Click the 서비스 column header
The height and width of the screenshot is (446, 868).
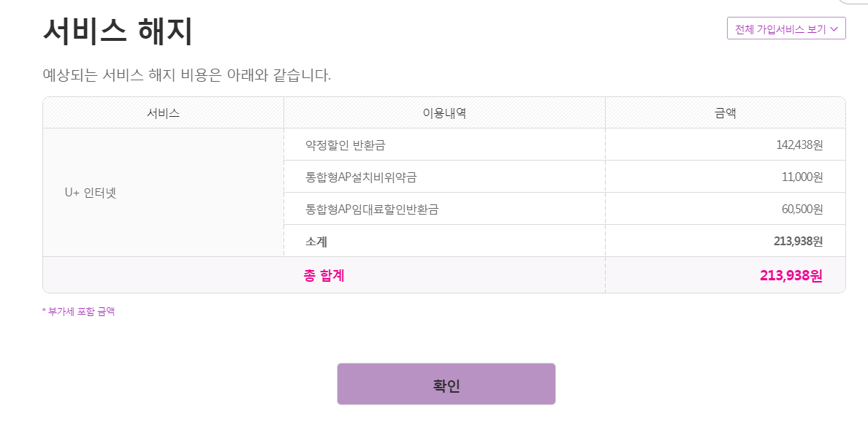163,113
